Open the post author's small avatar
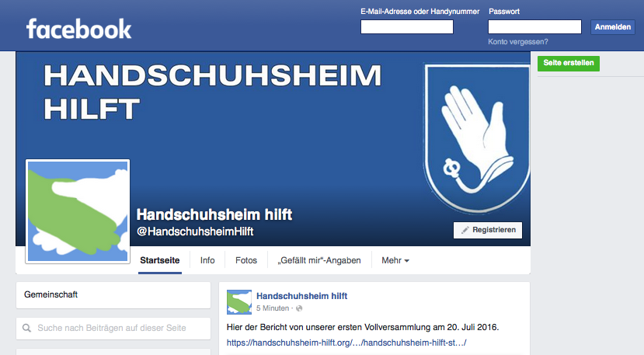 pyautogui.click(x=239, y=302)
